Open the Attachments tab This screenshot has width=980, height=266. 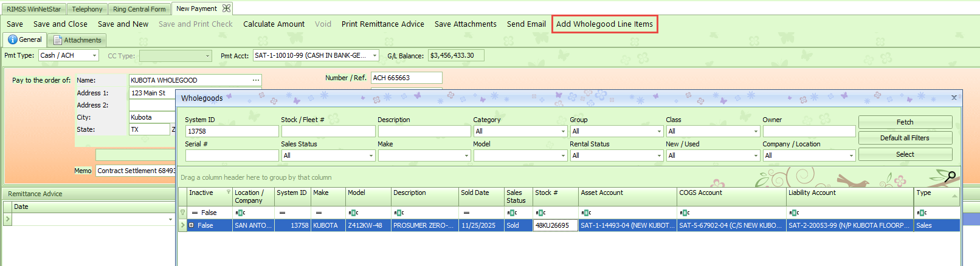tap(77, 40)
